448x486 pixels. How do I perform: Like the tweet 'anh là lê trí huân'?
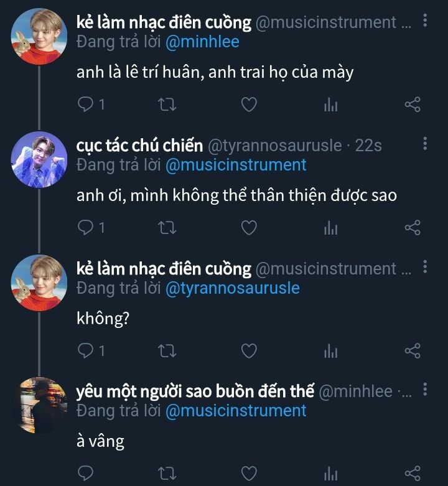point(249,105)
